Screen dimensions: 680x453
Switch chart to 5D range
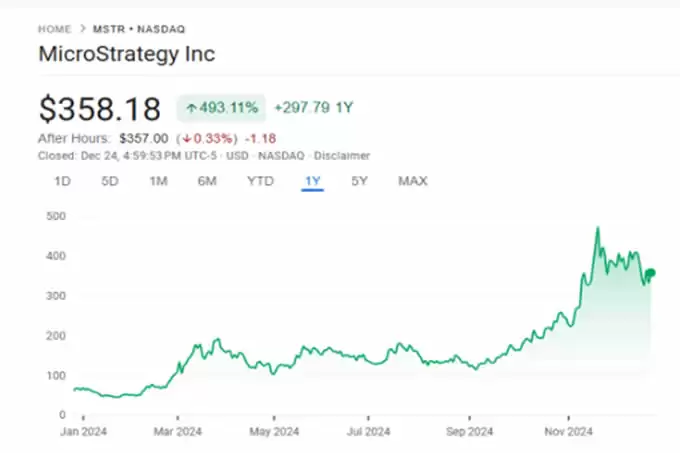tap(110, 181)
